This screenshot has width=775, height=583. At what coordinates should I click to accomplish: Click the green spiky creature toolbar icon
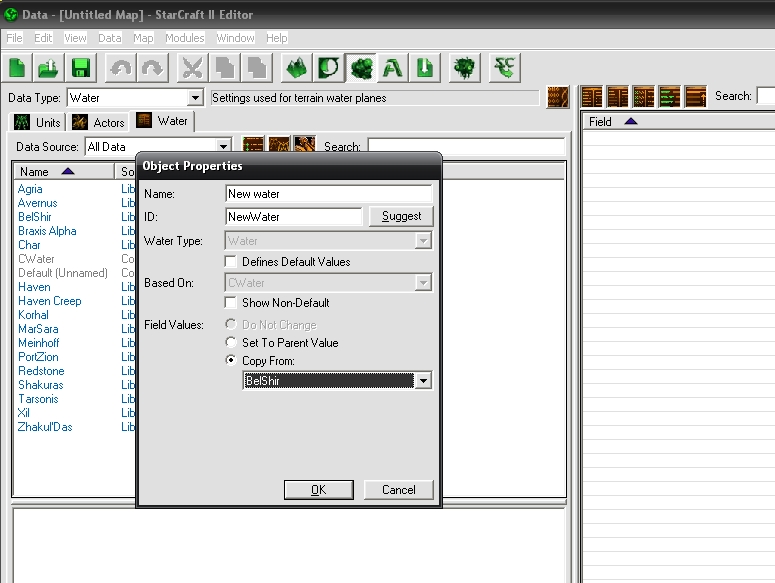(465, 68)
